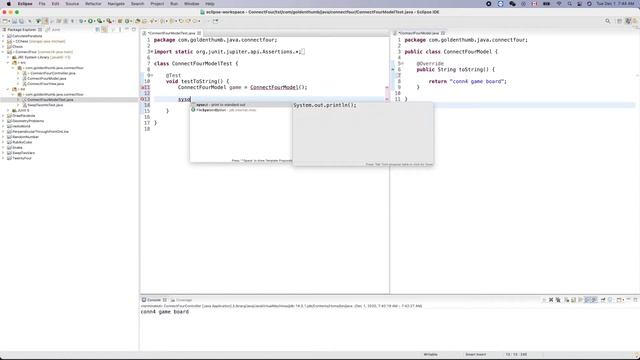
Task: Open the Refactor menu
Action: pos(93,4)
